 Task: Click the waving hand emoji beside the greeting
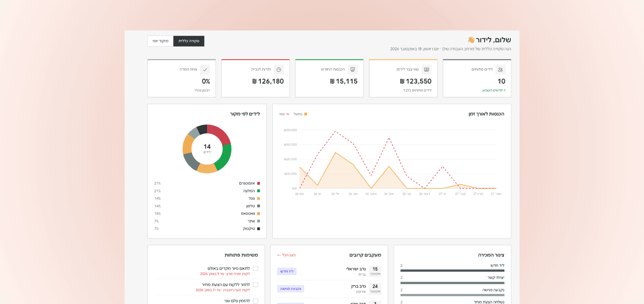(x=471, y=40)
